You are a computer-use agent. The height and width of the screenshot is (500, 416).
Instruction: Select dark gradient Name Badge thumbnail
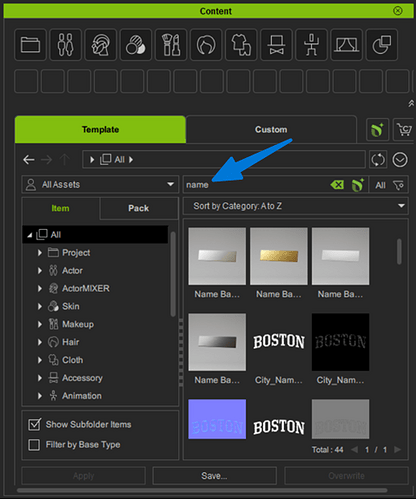[x=217, y=342]
